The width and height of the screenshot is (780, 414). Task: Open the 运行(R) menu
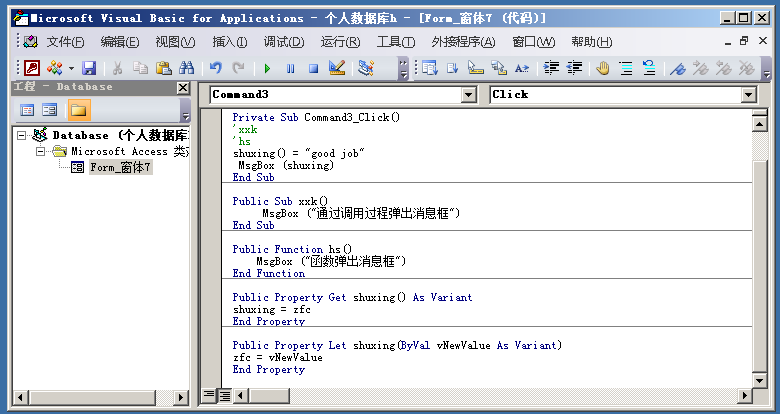340,42
